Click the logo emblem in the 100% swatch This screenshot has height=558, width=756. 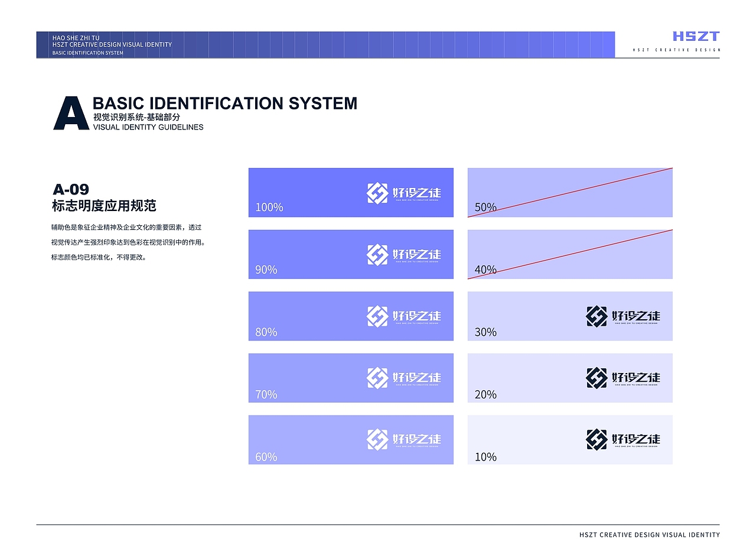click(x=377, y=193)
